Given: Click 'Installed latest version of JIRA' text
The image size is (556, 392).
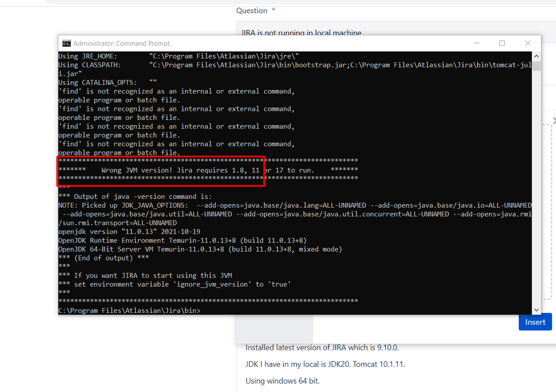Looking at the screenshot, I should point(322,347).
